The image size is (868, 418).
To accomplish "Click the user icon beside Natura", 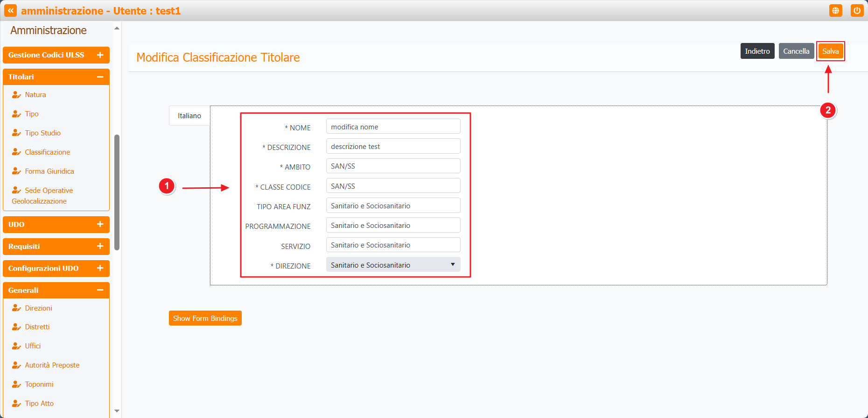I will click(x=16, y=95).
